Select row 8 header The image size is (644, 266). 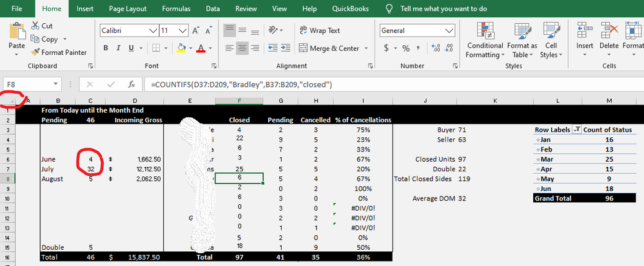pyautogui.click(x=8, y=178)
